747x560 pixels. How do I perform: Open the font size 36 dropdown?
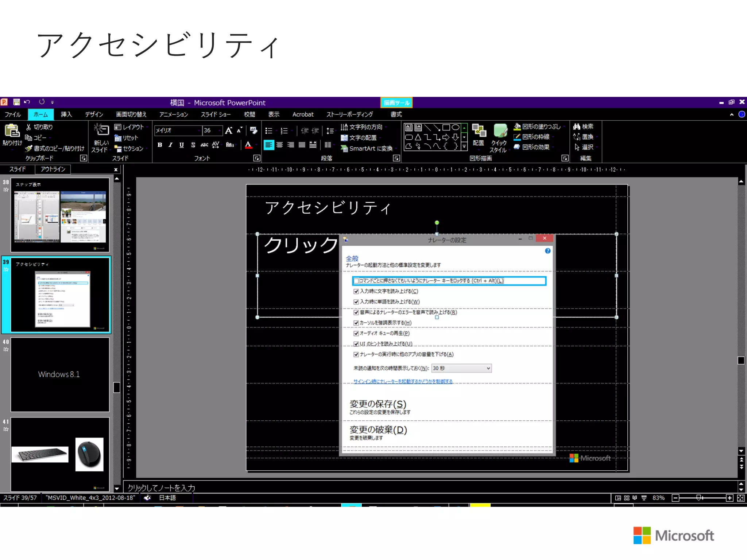tap(220, 131)
